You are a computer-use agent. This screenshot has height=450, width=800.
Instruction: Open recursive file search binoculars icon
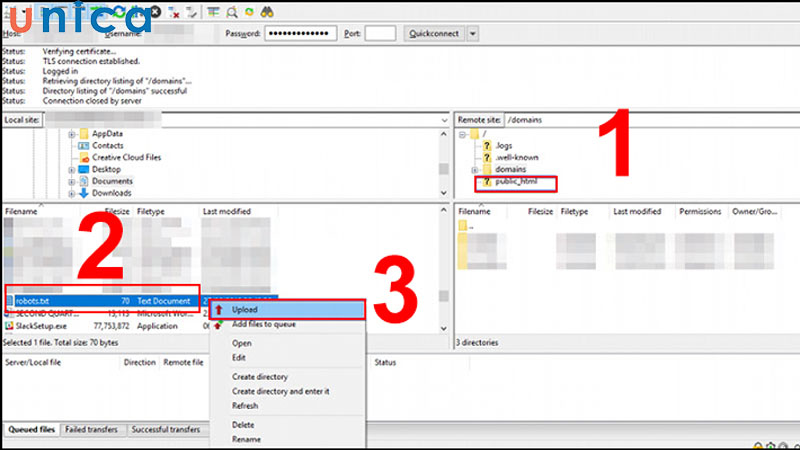tap(267, 12)
